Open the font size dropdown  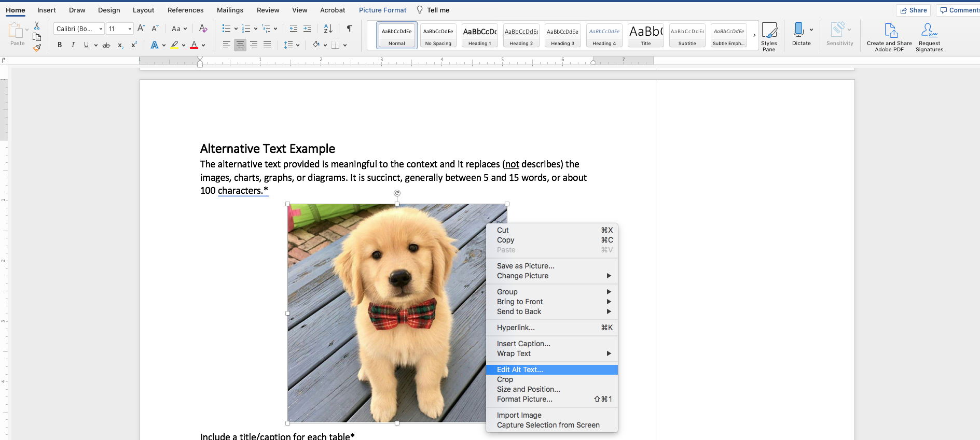click(x=130, y=29)
